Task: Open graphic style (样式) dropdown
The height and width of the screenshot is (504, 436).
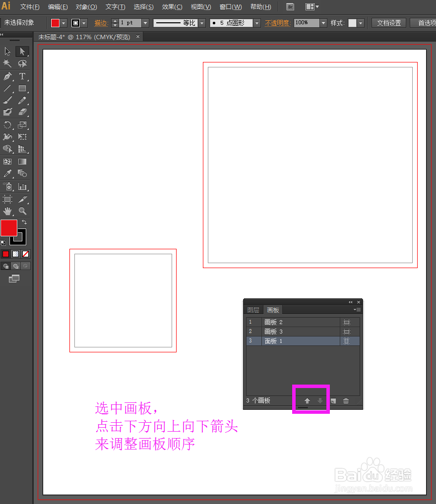Action: click(361, 23)
